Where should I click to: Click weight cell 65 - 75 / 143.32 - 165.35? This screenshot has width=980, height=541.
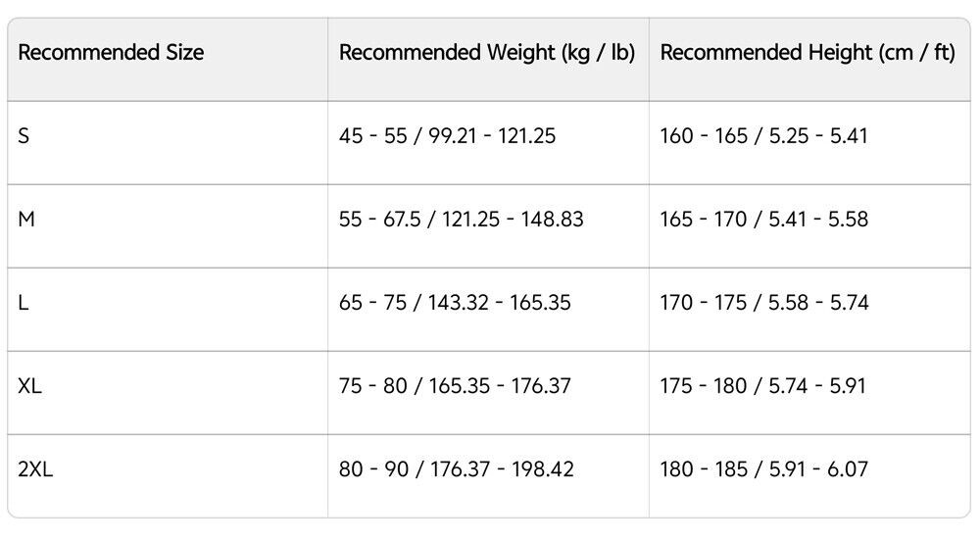(x=455, y=303)
